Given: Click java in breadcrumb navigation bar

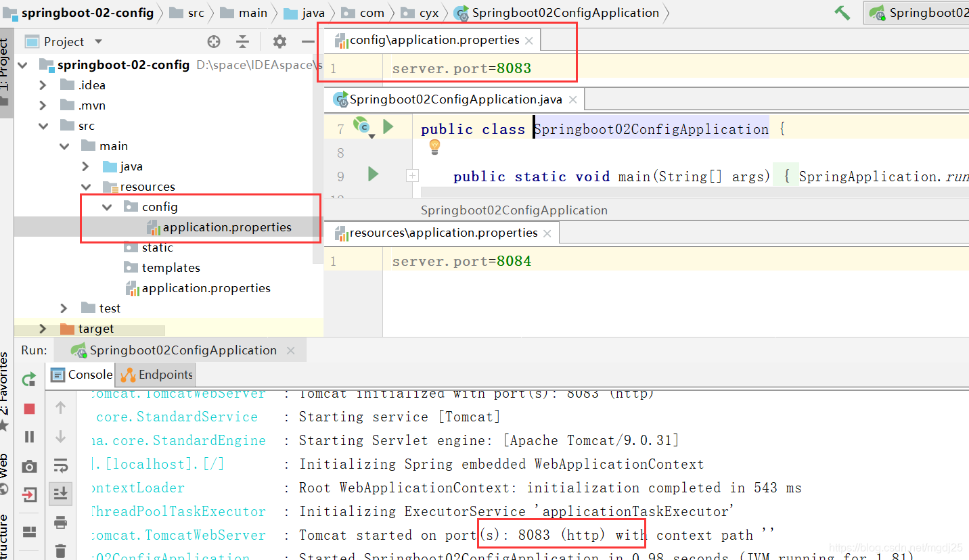Looking at the screenshot, I should click(305, 13).
